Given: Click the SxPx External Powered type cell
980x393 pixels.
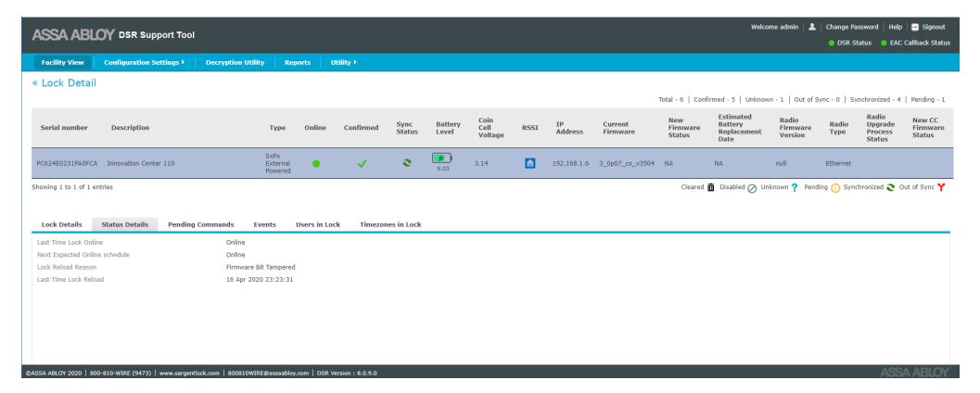Looking at the screenshot, I should (278, 164).
